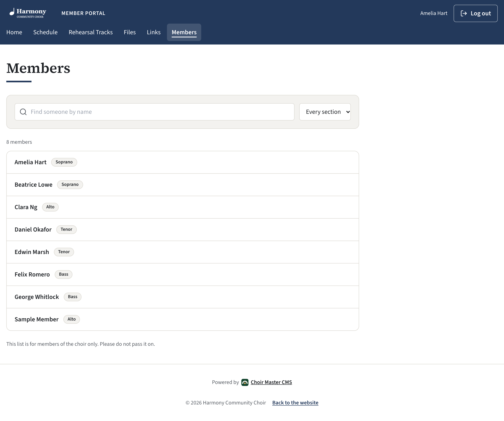Switch to Rehearsal Tracks tab
This screenshot has width=504, height=421.
coord(91,32)
